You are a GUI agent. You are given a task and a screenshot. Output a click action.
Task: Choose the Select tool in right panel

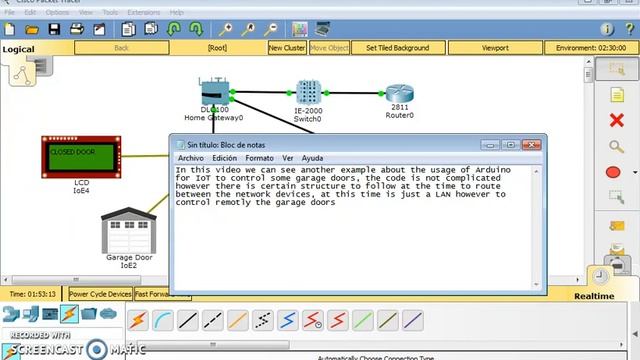tap(617, 69)
